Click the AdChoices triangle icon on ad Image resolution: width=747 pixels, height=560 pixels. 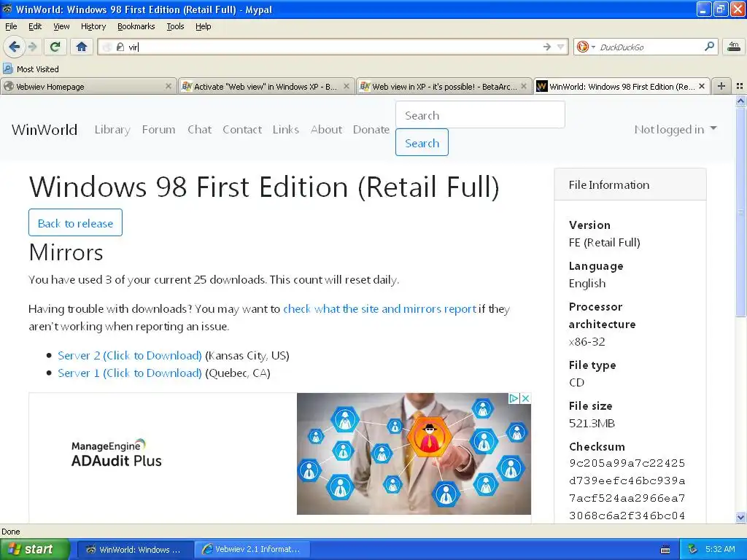pos(514,399)
